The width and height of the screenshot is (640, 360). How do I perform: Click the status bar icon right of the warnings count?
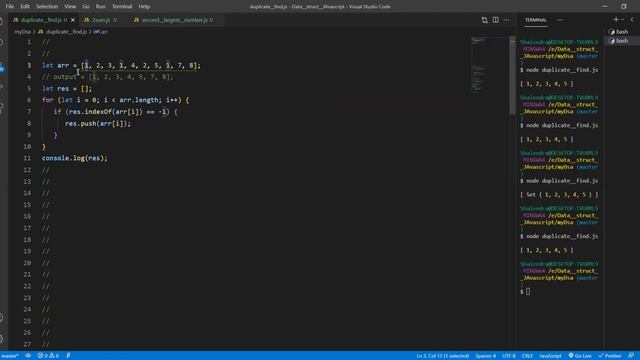click(68, 356)
